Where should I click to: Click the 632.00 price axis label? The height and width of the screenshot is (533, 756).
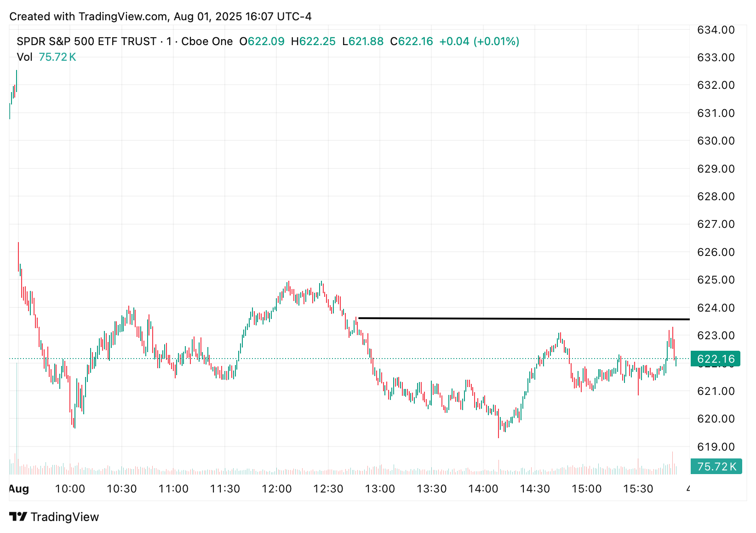716,85
